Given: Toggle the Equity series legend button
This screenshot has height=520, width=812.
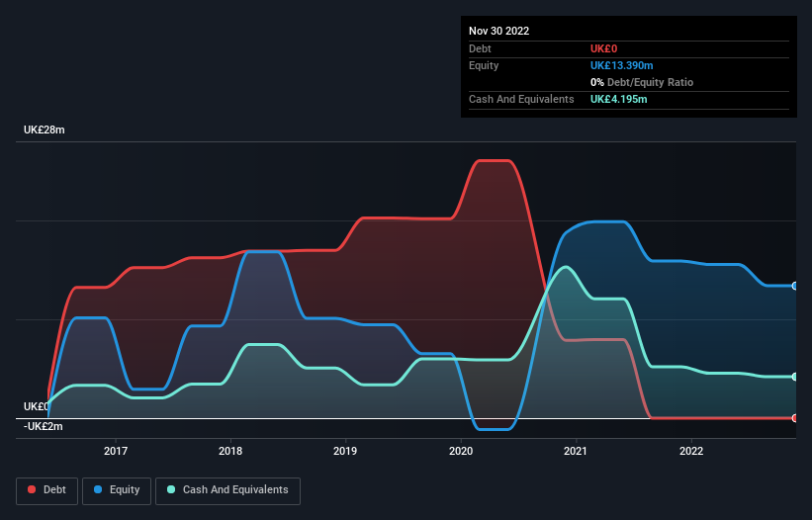Looking at the screenshot, I should pos(117,490).
